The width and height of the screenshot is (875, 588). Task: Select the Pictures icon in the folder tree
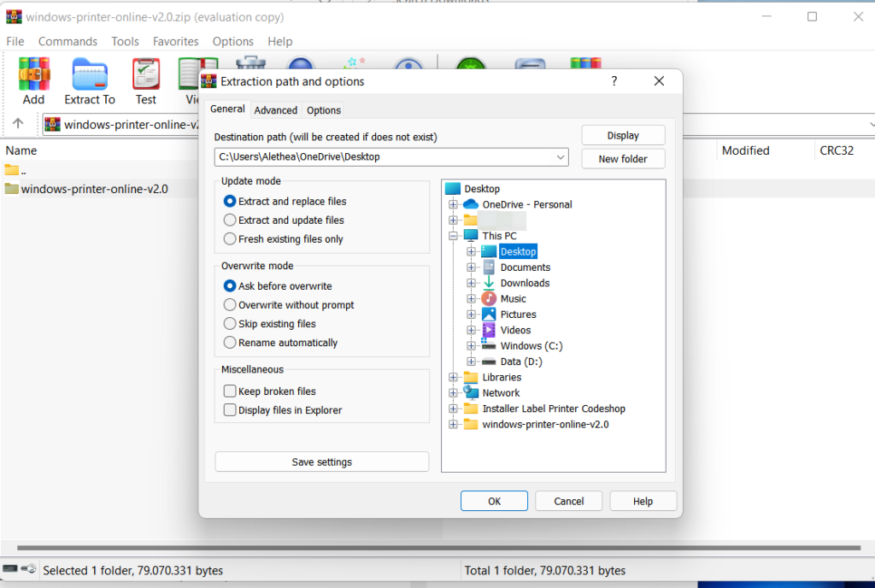pos(489,314)
